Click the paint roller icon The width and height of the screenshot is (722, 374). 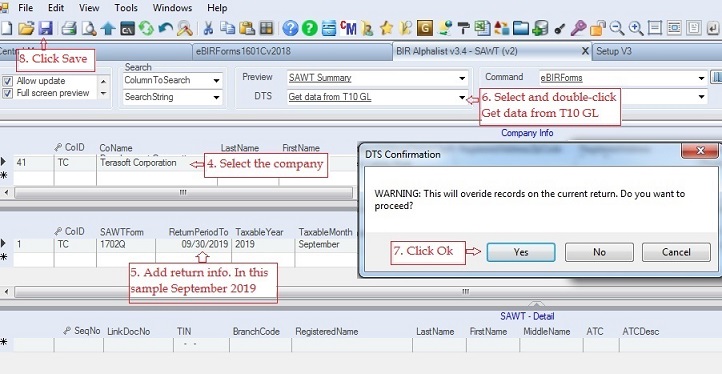463,29
